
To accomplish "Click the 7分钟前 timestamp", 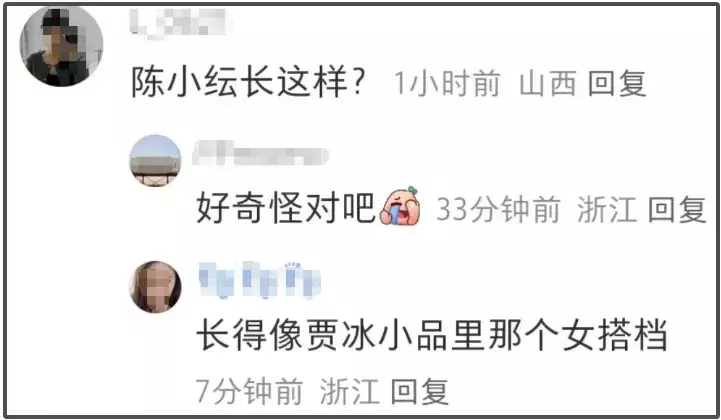I will coord(249,391).
